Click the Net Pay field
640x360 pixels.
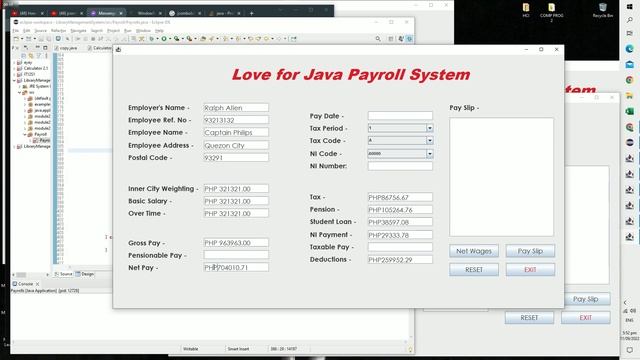coord(236,267)
